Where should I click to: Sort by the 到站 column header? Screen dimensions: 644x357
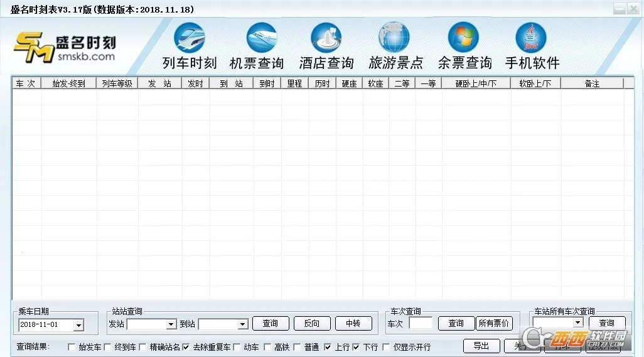point(231,83)
